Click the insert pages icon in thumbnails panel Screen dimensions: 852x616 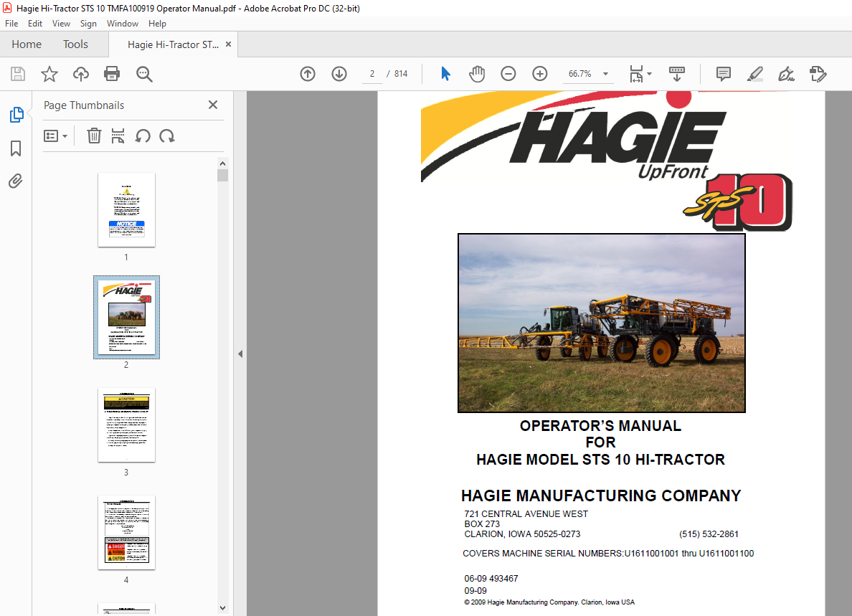[x=118, y=136]
